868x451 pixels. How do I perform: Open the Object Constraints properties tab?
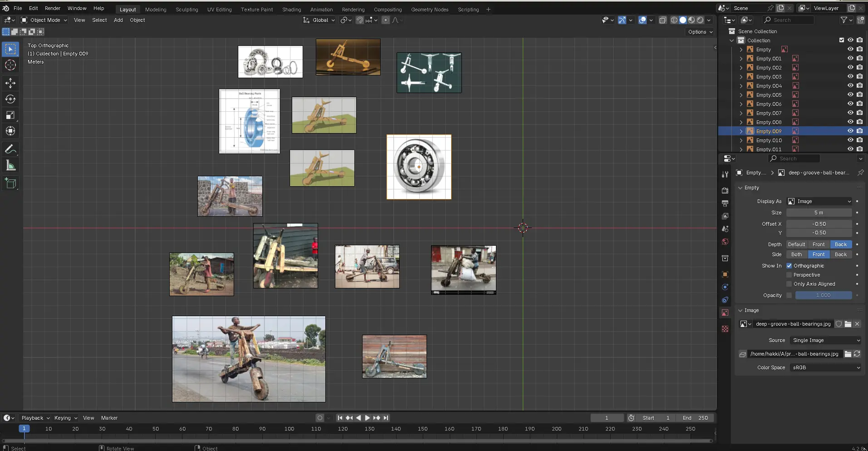pos(725,300)
